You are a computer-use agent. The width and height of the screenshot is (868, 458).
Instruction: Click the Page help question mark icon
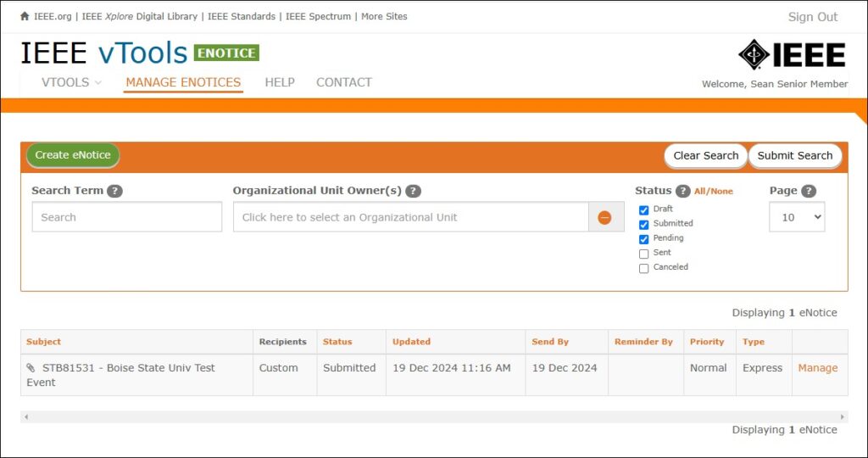(809, 191)
